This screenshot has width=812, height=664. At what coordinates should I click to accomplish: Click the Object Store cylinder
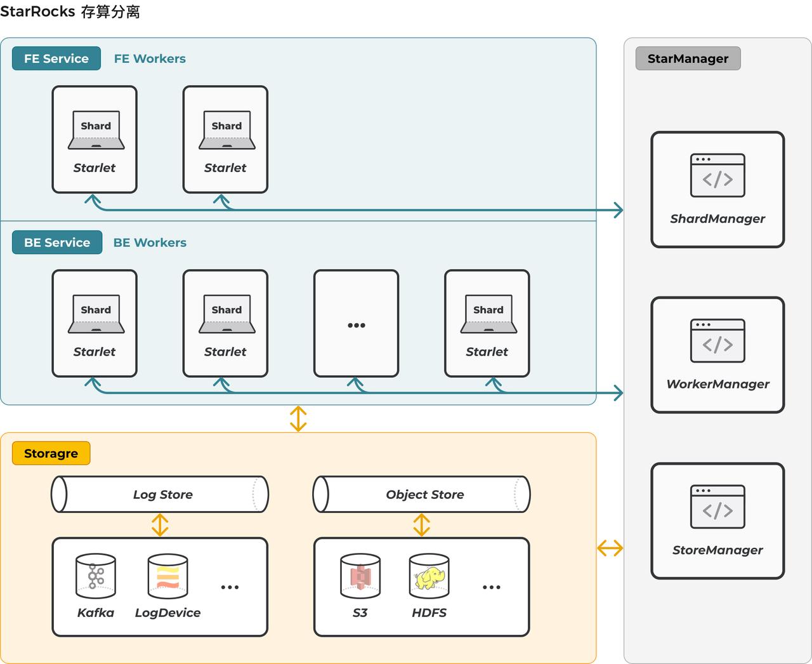[422, 495]
